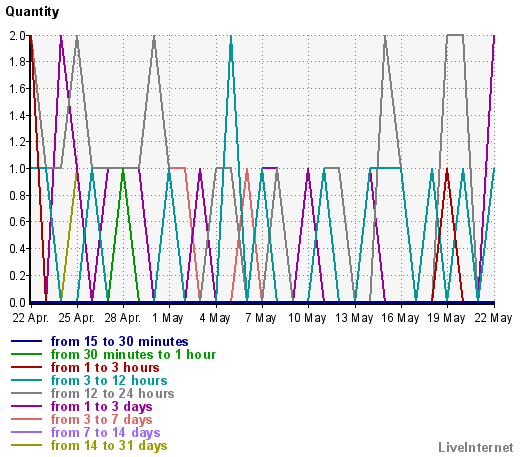The width and height of the screenshot is (520, 457).
Task: Click the '10 May' date label
Action: tap(307, 318)
